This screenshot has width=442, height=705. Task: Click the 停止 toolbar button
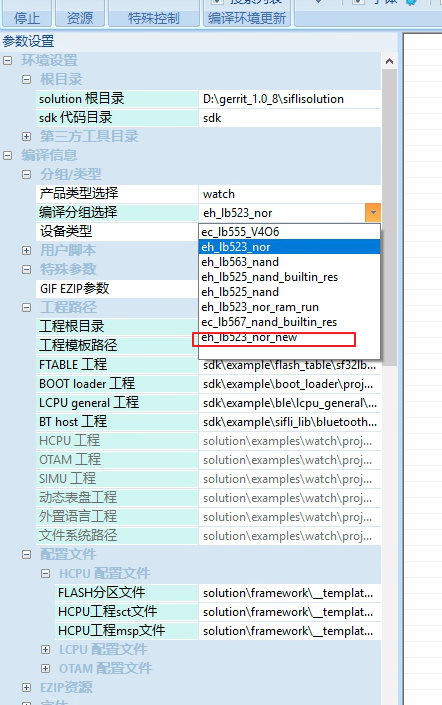pos(27,18)
